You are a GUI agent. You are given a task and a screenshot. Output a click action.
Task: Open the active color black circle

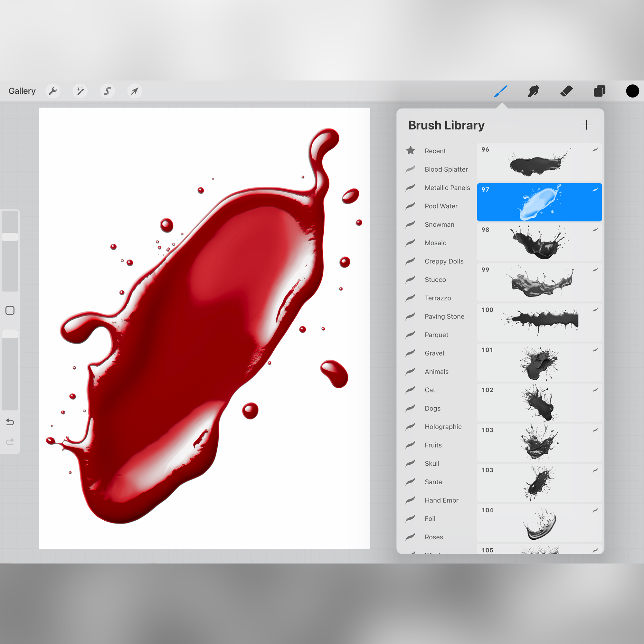[x=632, y=91]
